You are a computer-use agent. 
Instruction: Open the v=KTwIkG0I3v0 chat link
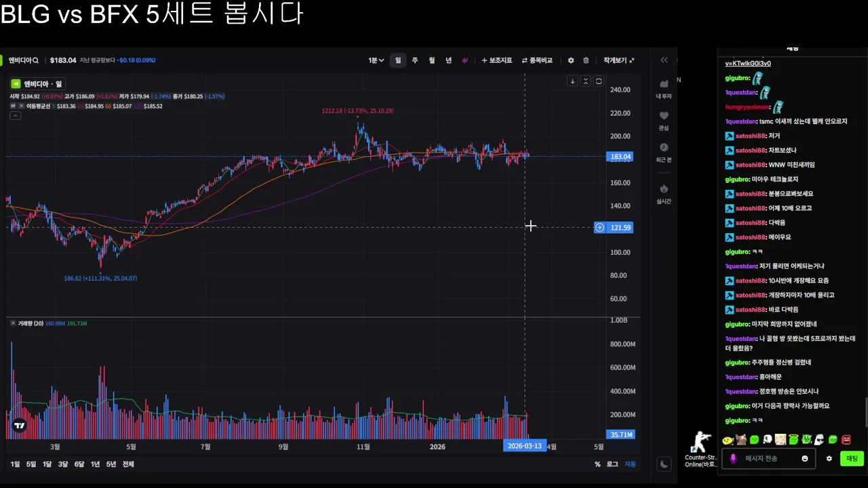[748, 64]
